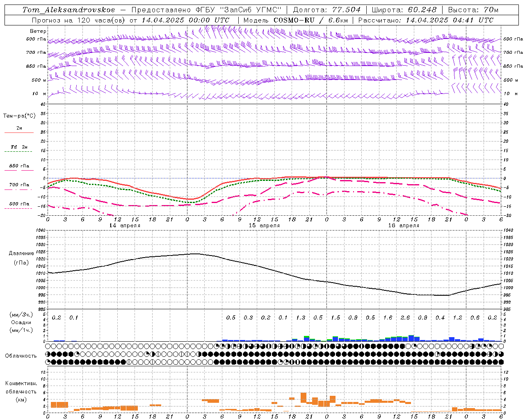The width and height of the screenshot is (525, 420).
Task: Click the 'Предоставлено ФГБУ "ЗапСиб УГМС"' provider text
Action: pyautogui.click(x=206, y=10)
